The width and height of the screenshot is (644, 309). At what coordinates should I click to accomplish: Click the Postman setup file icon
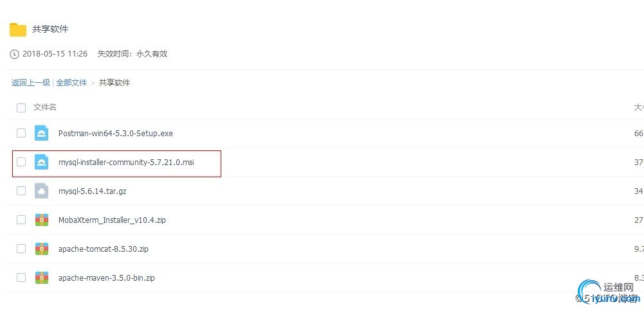pyautogui.click(x=42, y=134)
